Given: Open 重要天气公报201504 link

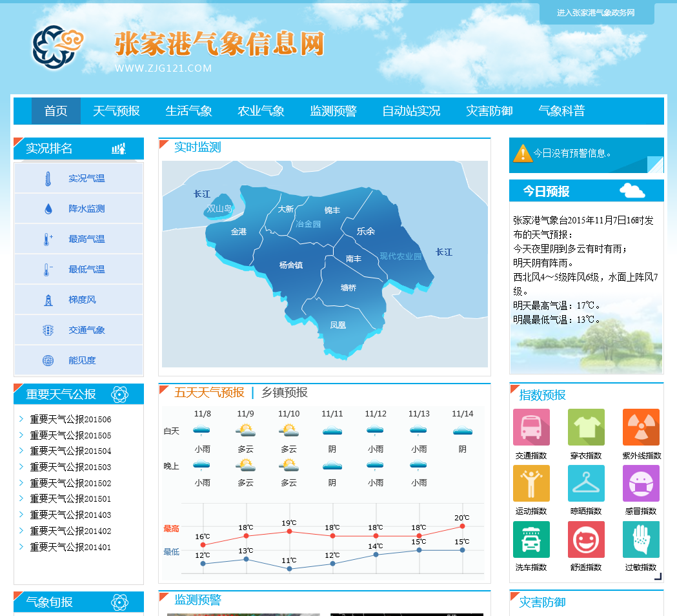Looking at the screenshot, I should 70,451.
